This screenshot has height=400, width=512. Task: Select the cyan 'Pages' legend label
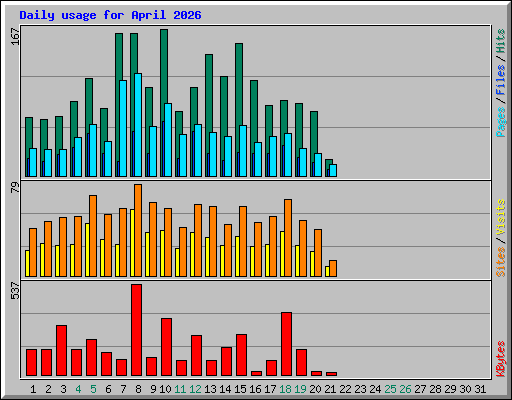(x=500, y=122)
